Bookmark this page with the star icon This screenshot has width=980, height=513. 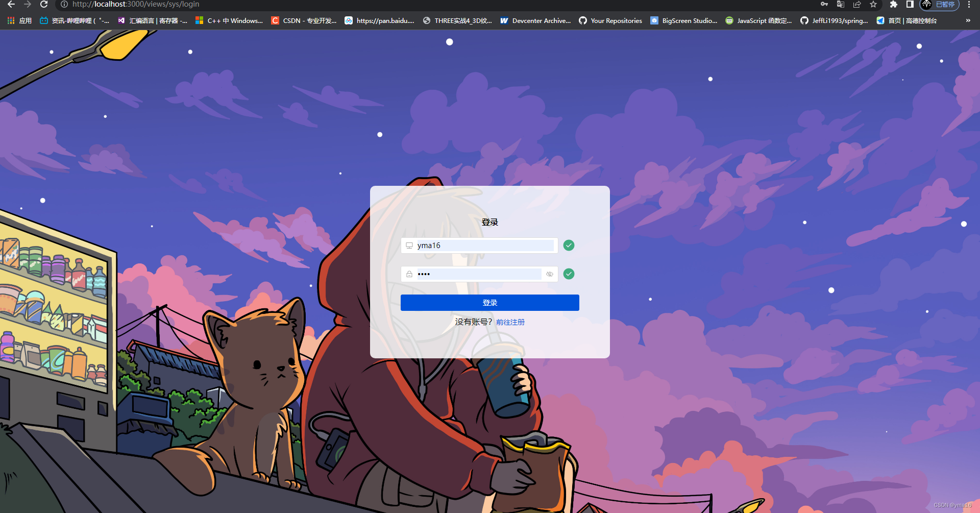coord(873,4)
